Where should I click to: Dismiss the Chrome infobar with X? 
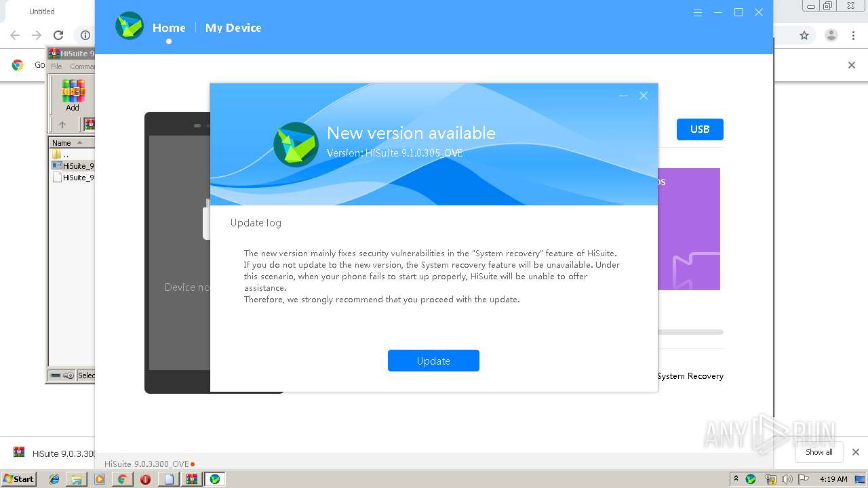pos(852,65)
